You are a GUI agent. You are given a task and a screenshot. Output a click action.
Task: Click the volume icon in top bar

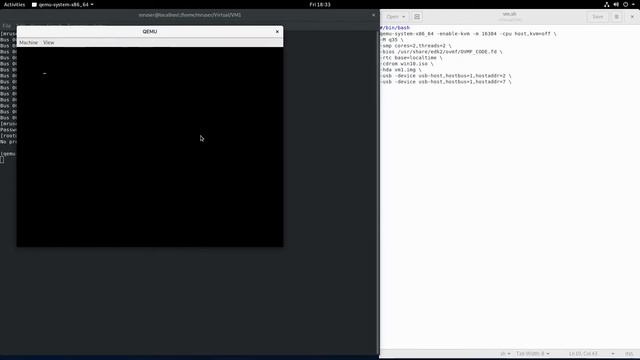(616, 4)
